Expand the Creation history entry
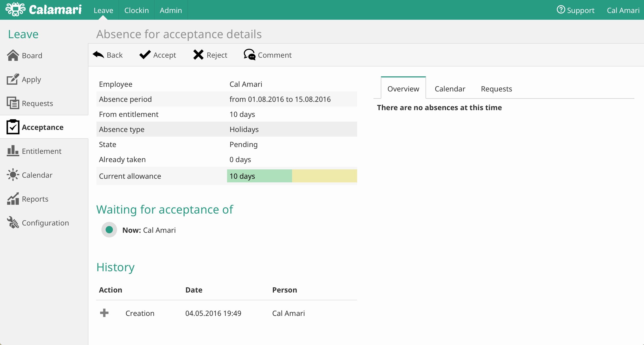The image size is (644, 345). tap(104, 313)
